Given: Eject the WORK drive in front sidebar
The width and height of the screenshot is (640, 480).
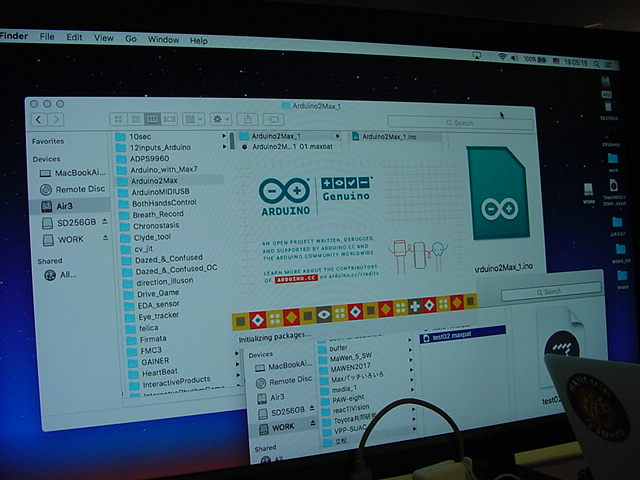Looking at the screenshot, I should pos(106,238).
